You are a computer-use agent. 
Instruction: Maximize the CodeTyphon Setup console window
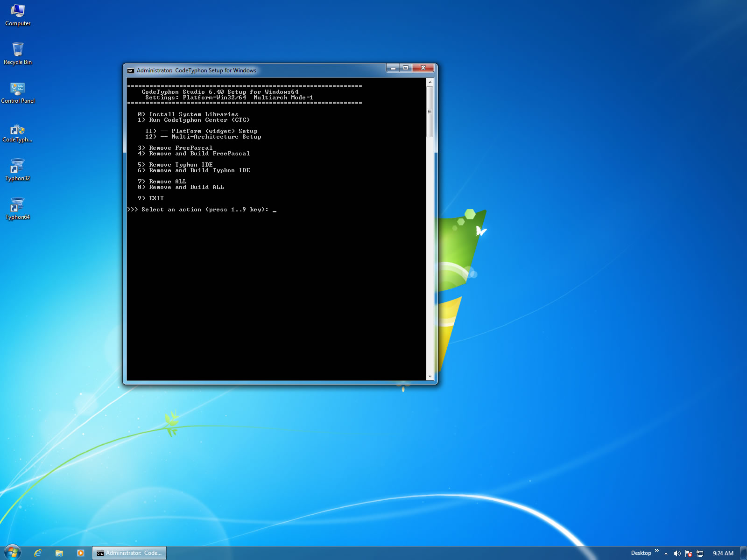[406, 68]
